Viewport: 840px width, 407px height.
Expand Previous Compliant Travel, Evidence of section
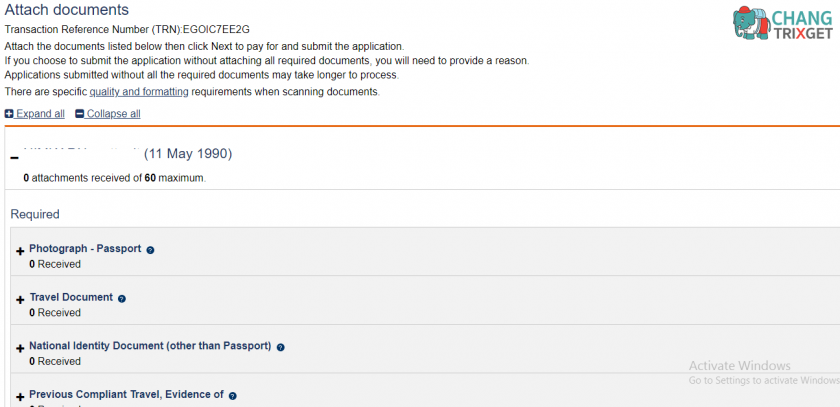(21, 397)
